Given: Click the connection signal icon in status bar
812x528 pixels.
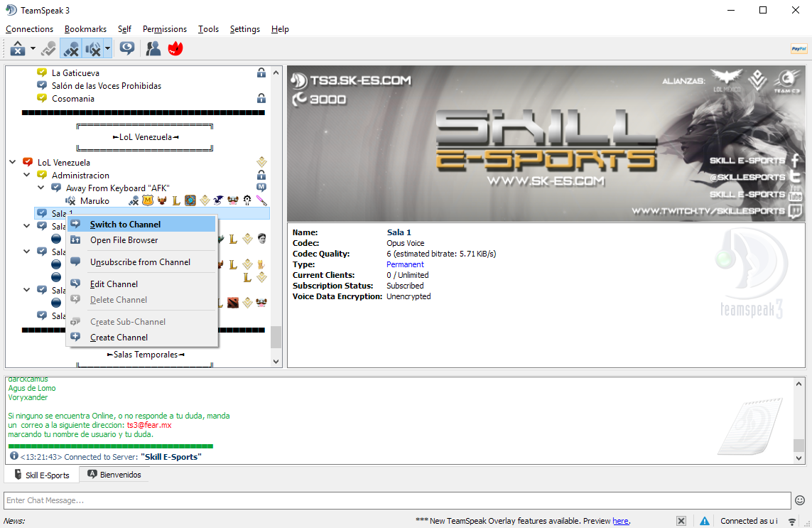Looking at the screenshot, I should [x=792, y=522].
